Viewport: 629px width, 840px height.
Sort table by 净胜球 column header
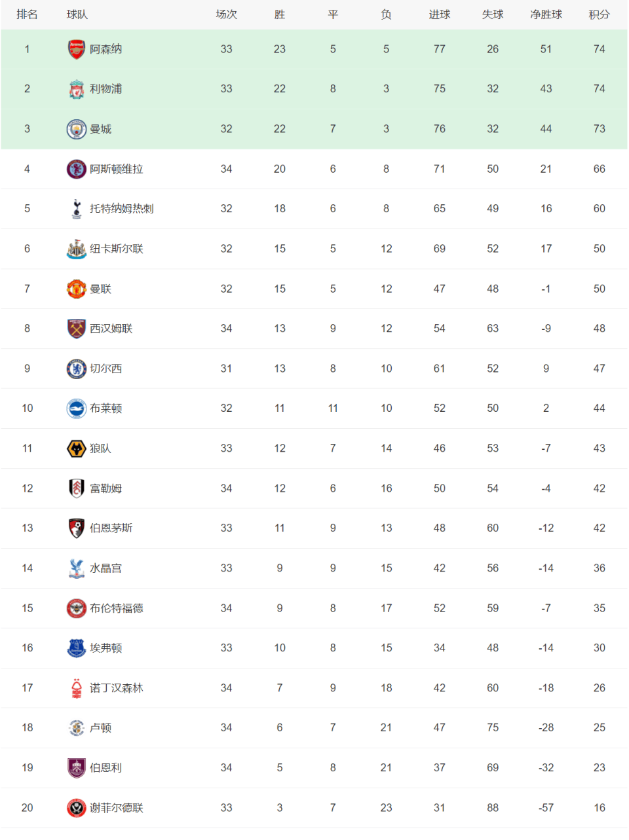pyautogui.click(x=546, y=14)
